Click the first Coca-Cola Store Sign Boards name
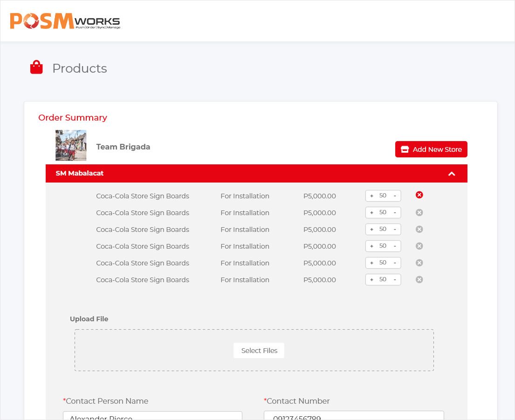This screenshot has height=420, width=515. [x=143, y=196]
